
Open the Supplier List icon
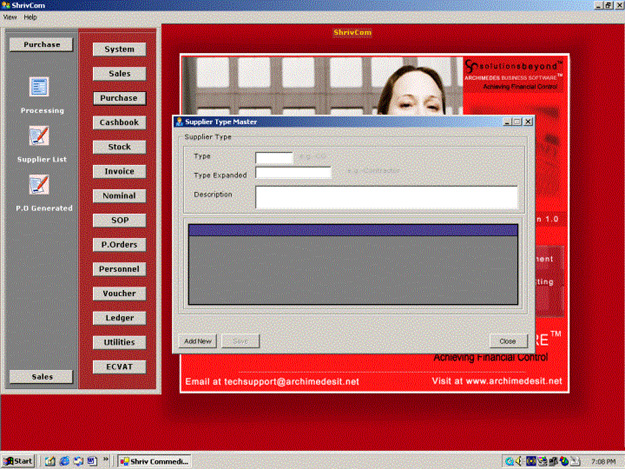pos(40,136)
